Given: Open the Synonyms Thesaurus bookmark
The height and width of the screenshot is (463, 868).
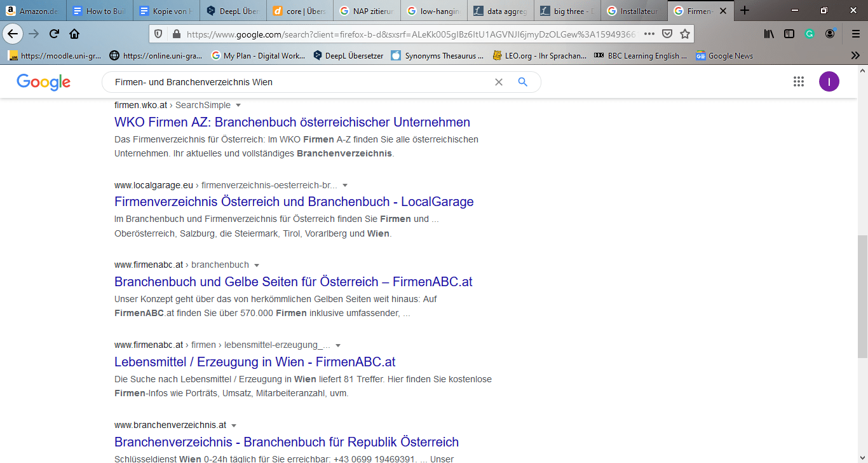Looking at the screenshot, I should pos(437,56).
